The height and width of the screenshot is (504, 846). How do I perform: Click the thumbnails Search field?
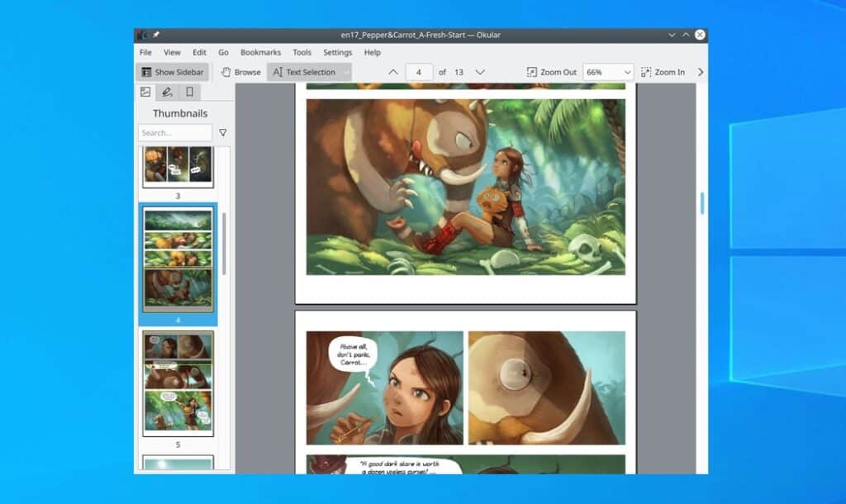[175, 133]
